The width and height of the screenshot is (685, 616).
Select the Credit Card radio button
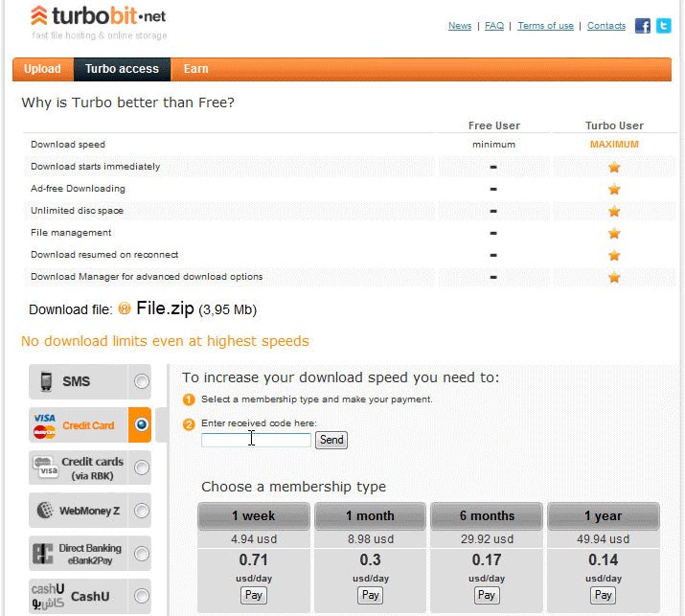[x=141, y=424]
